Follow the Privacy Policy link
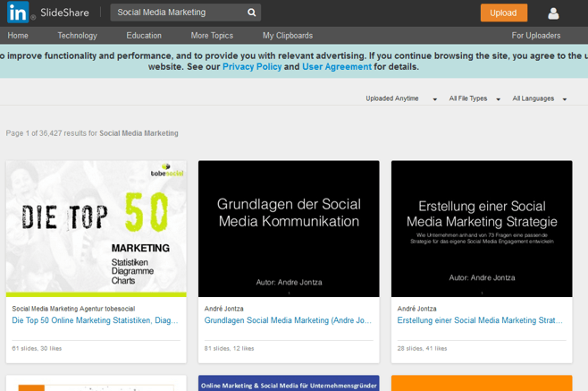This screenshot has width=588, height=391. point(252,66)
